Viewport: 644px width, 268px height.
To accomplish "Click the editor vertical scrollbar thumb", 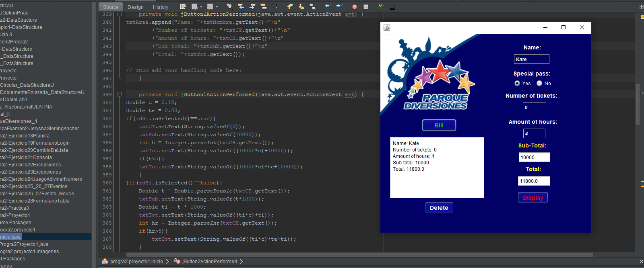I will (x=638, y=104).
